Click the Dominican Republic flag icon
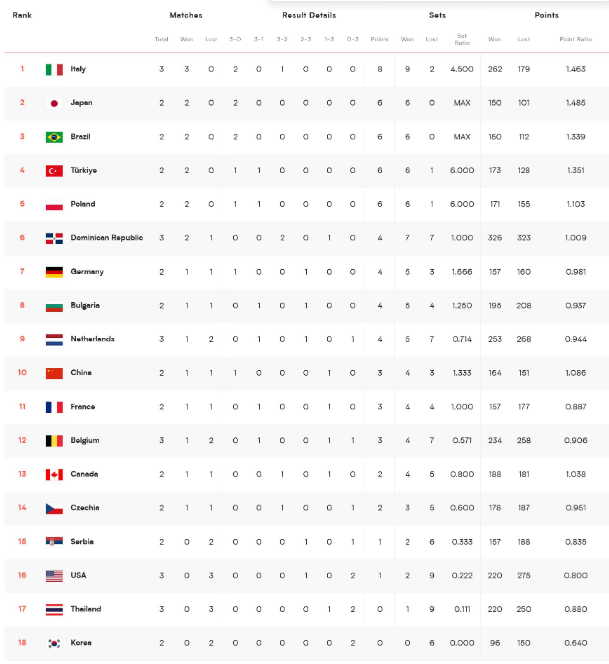This screenshot has width=609, height=664. [54, 238]
